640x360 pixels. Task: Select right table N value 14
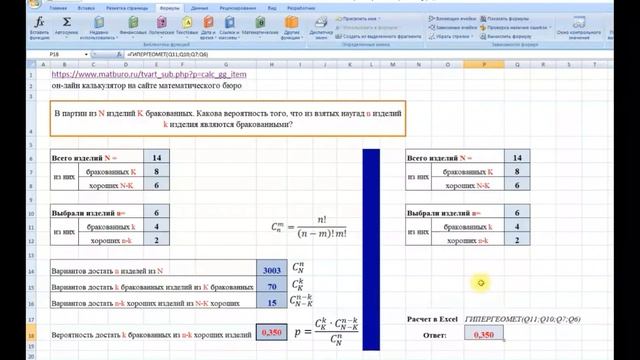(x=517, y=157)
